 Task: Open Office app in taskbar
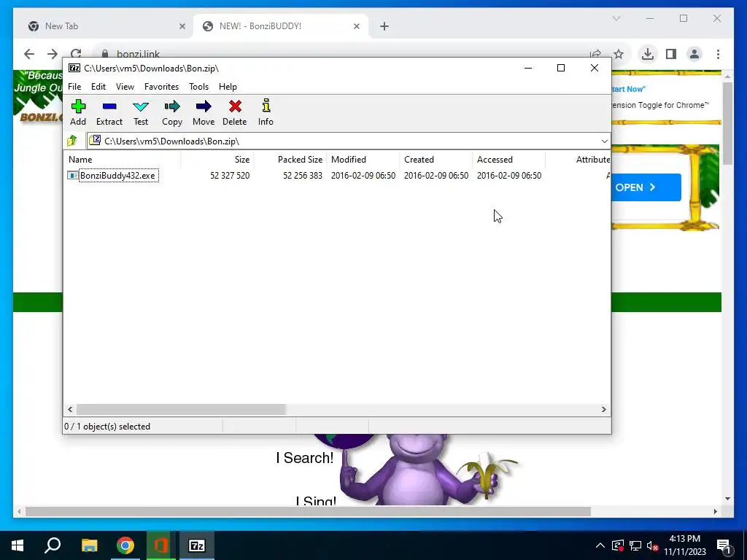click(161, 545)
